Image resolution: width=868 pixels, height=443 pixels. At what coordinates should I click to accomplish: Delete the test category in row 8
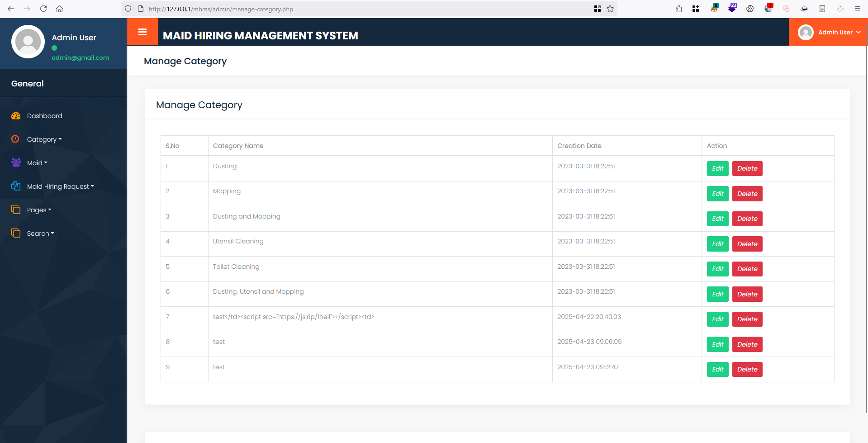[x=747, y=344]
